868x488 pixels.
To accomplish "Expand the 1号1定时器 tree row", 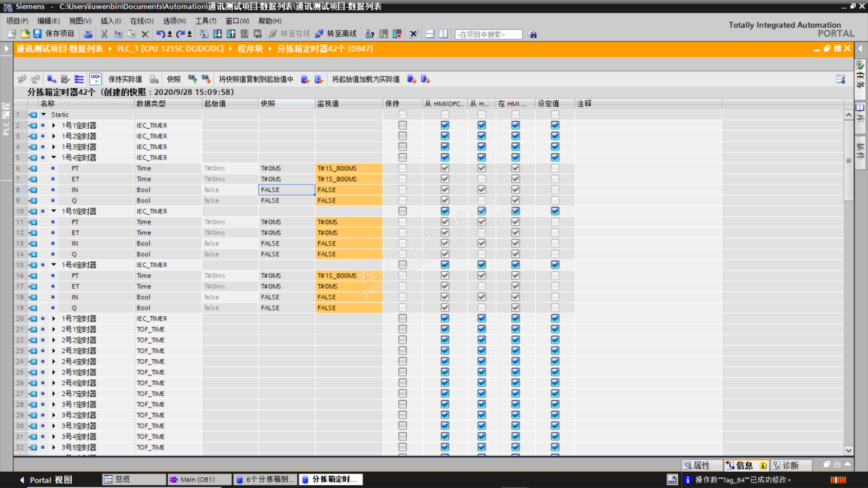I will [x=54, y=125].
